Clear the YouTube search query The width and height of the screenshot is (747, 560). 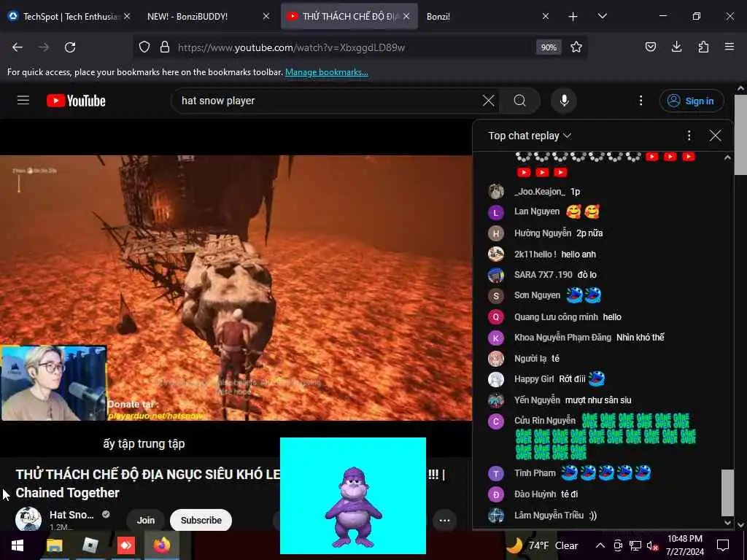(488, 101)
